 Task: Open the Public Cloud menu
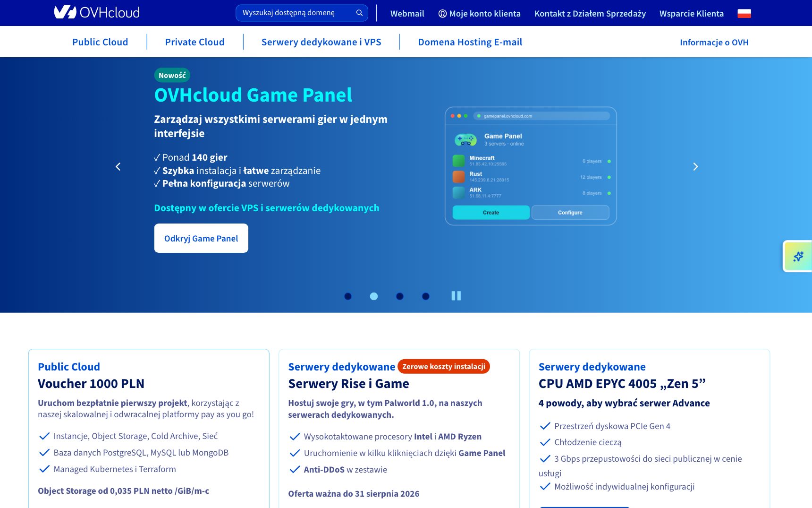tap(100, 42)
